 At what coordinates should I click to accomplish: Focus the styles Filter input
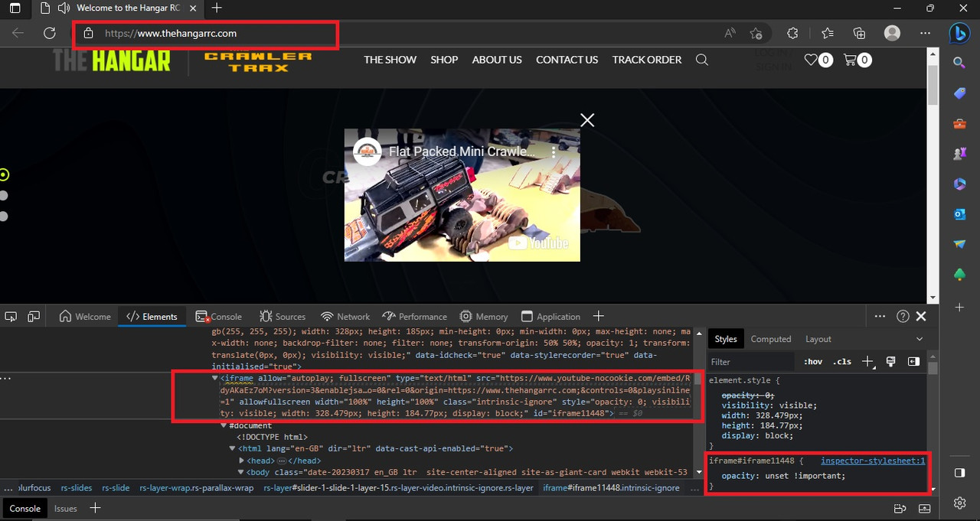[750, 362]
